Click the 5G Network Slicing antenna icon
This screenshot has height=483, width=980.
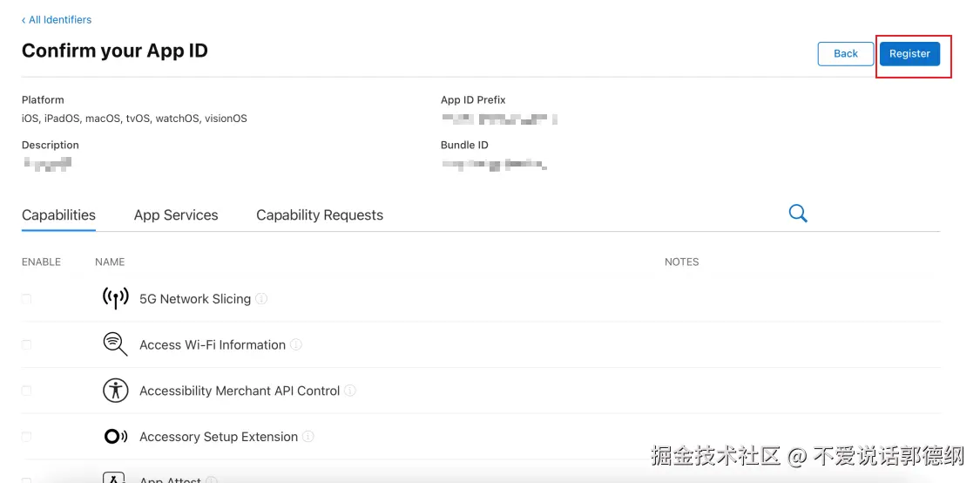pos(115,298)
